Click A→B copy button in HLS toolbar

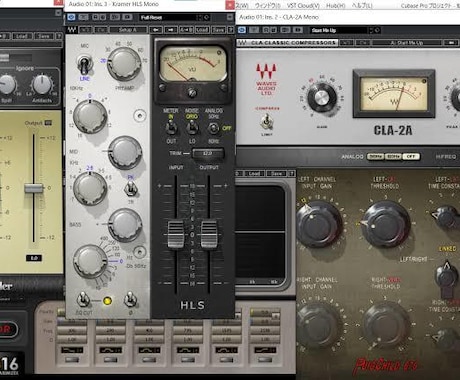pos(186,30)
